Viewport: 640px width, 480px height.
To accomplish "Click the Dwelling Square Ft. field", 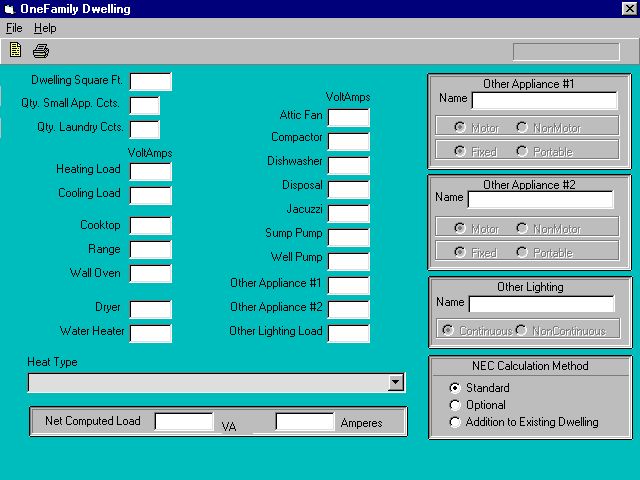I will pyautogui.click(x=150, y=81).
